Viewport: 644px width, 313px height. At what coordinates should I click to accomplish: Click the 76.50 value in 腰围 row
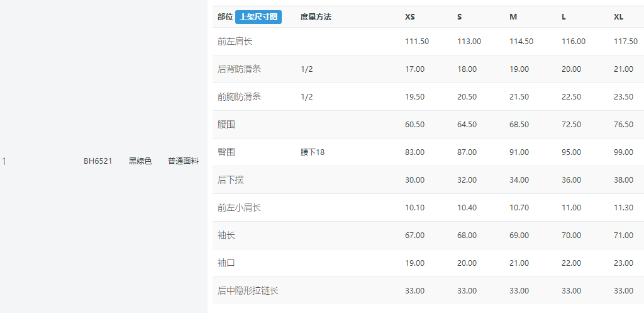623,125
